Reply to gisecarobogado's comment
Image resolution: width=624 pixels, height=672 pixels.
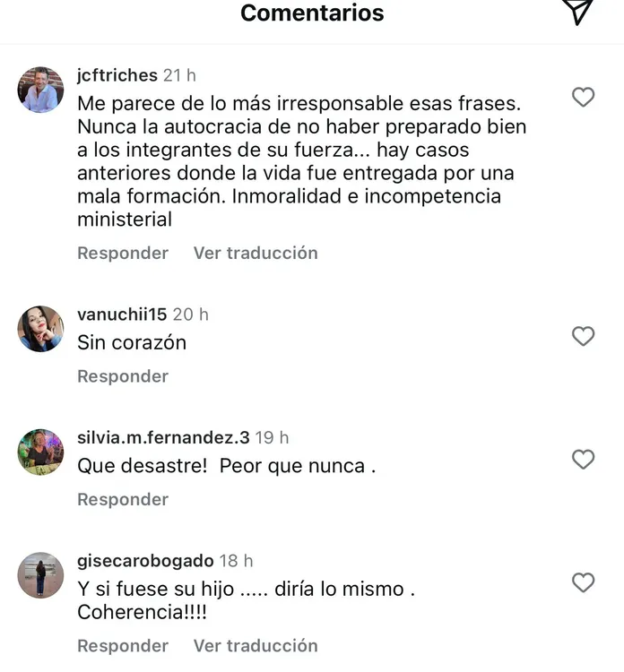123,646
